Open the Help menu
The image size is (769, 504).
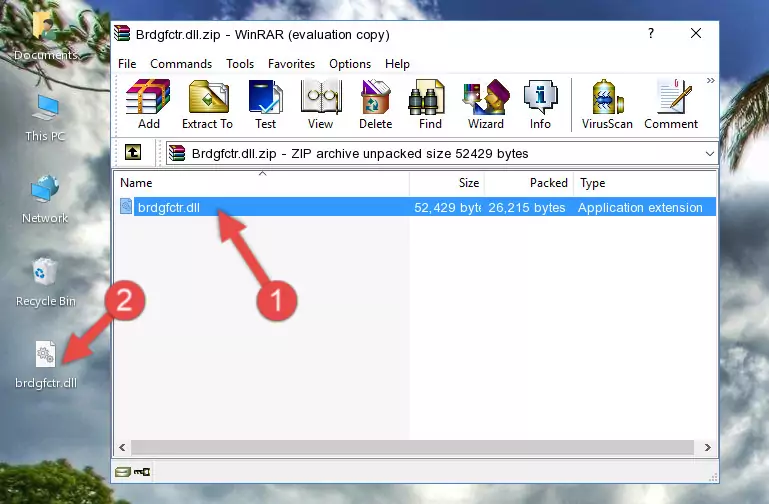pos(397,64)
